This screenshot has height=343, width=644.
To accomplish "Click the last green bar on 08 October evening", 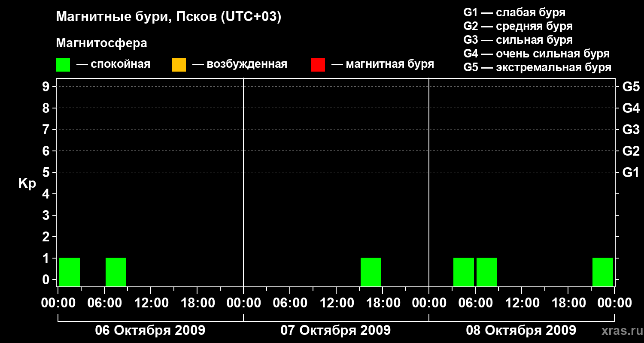I will point(603,272).
